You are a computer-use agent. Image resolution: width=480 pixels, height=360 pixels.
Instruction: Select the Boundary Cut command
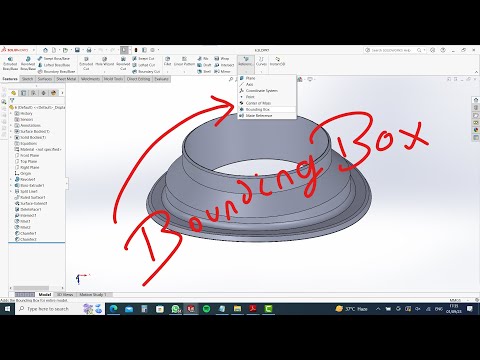146,71
